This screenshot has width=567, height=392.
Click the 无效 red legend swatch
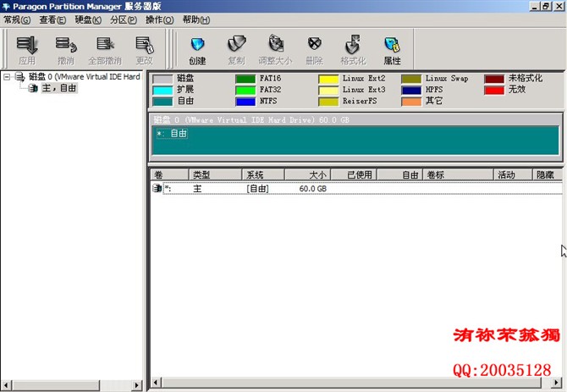[494, 90]
